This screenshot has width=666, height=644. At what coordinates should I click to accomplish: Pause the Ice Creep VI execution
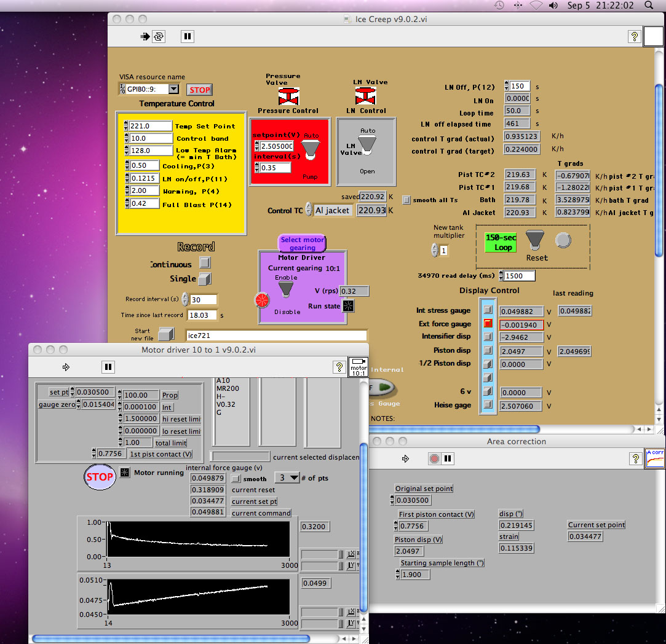188,37
